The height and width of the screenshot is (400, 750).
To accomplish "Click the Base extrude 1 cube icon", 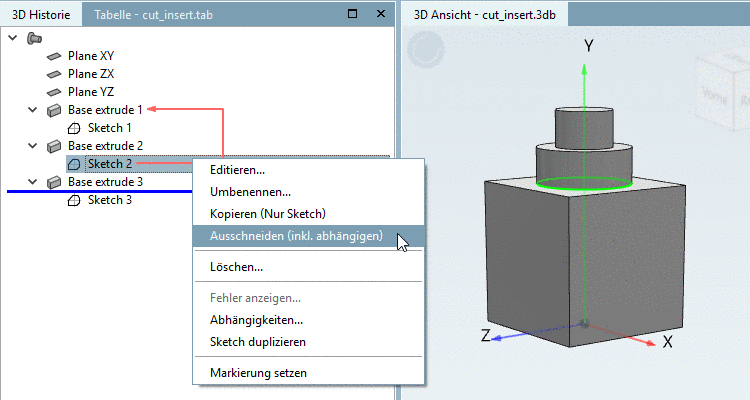I will click(54, 110).
